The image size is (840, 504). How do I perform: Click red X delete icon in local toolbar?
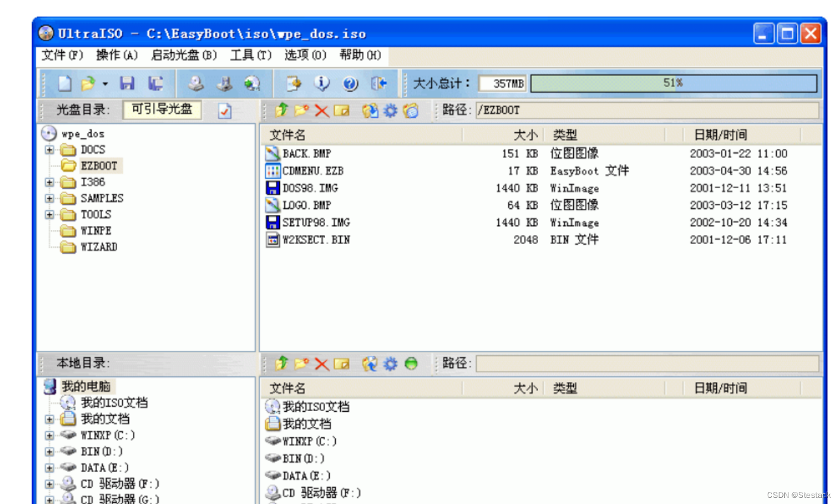(322, 364)
